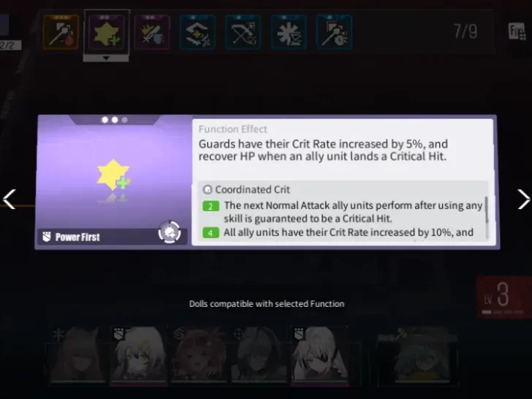
Task: Select the orange flame wand function icon
Action: click(61, 32)
